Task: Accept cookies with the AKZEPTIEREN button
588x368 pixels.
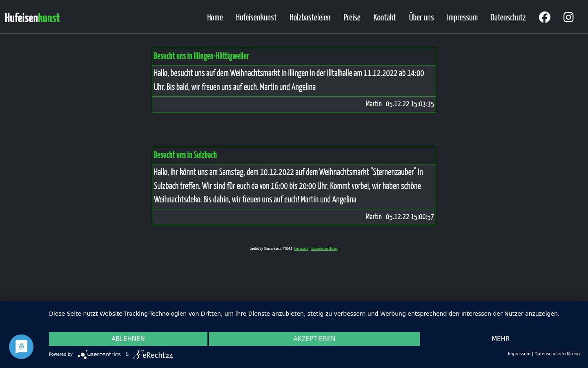Action: click(314, 339)
